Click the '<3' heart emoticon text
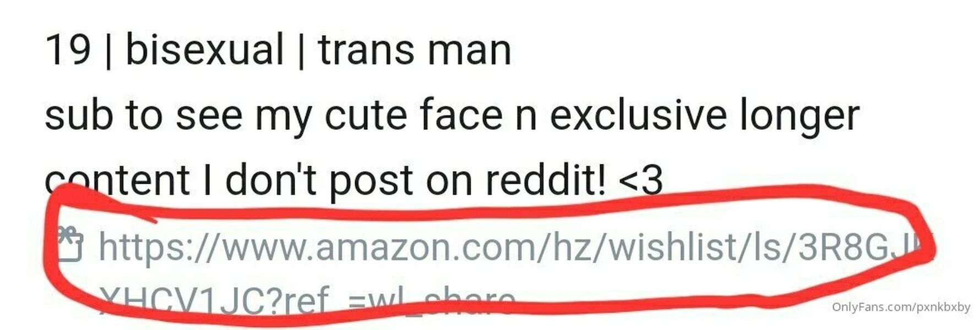This screenshot has width=980, height=330. (641, 180)
